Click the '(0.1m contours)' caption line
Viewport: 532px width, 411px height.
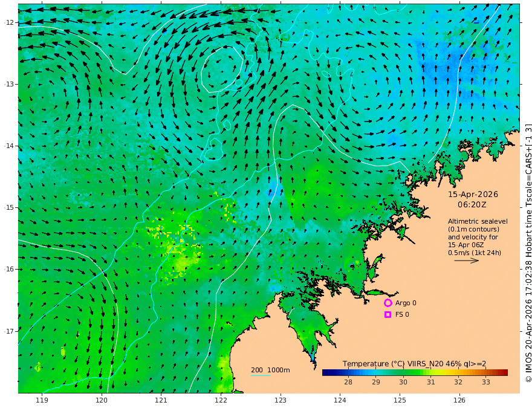pos(473,229)
